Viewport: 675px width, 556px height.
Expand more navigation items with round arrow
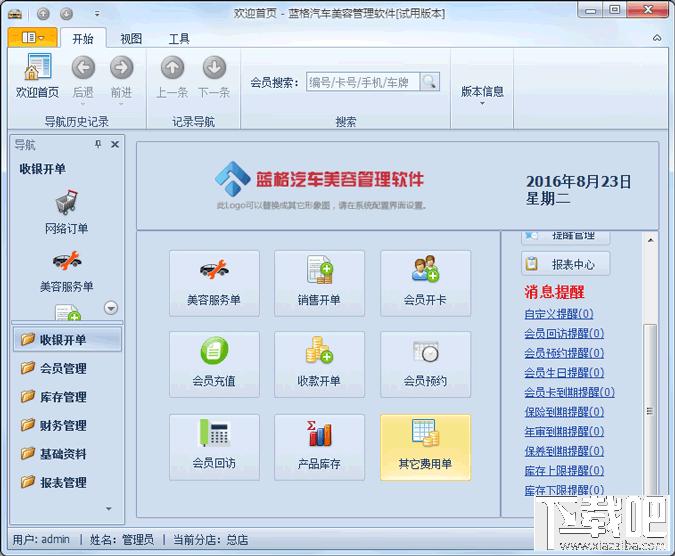click(x=111, y=308)
